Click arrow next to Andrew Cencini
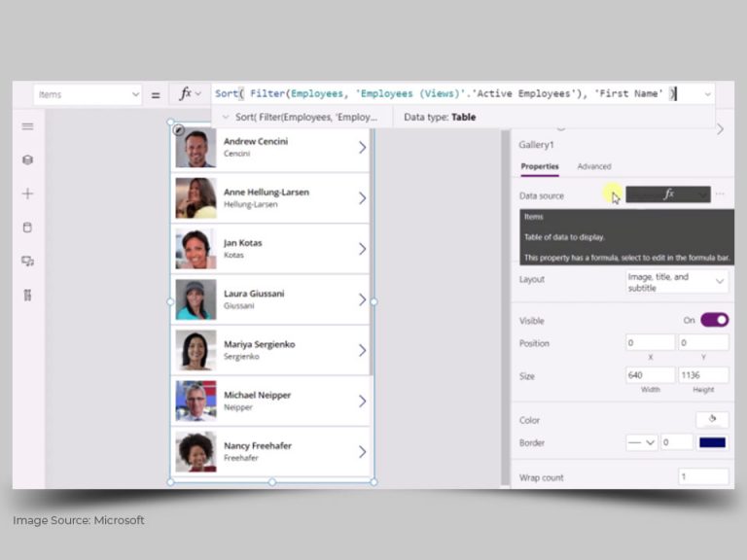Screen dimensions: 747x560 click(x=362, y=148)
